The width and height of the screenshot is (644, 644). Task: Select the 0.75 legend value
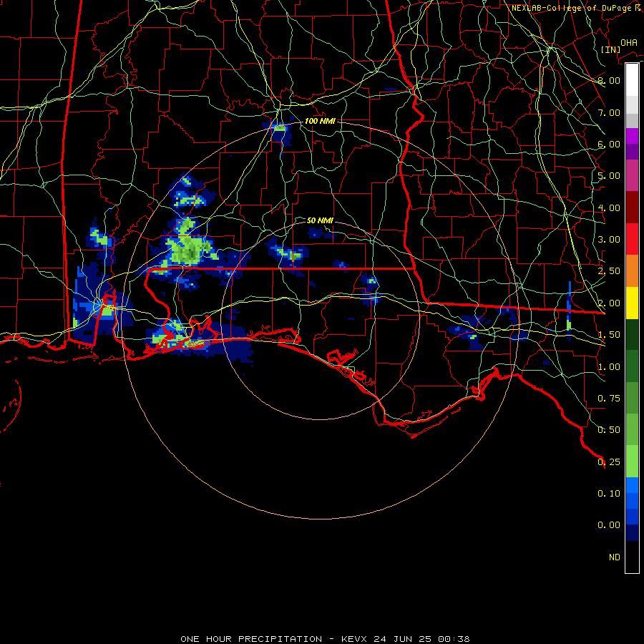(609, 399)
